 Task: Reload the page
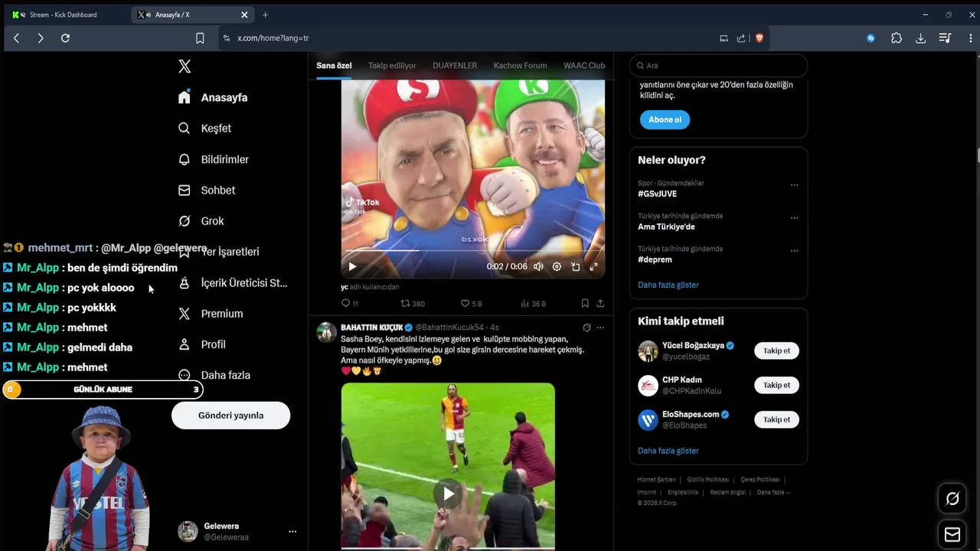click(x=65, y=38)
